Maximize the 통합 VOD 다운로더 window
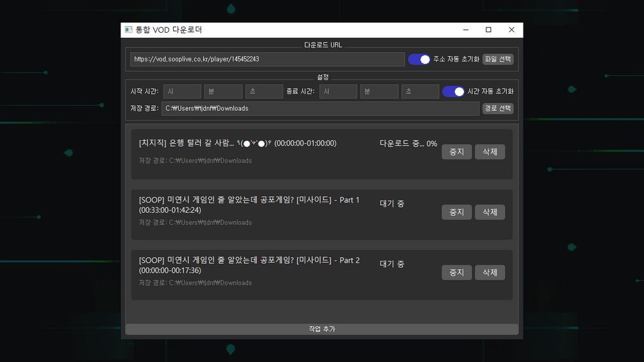This screenshot has width=644, height=362. pos(488,30)
